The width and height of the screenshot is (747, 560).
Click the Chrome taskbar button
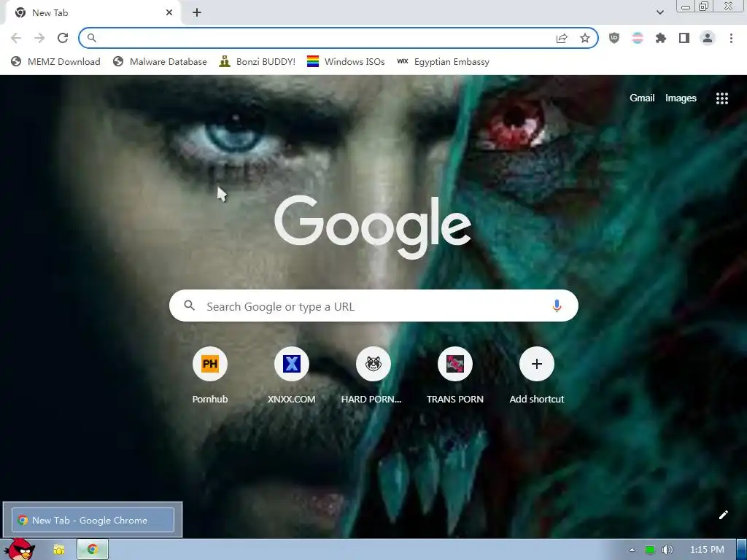(x=93, y=550)
